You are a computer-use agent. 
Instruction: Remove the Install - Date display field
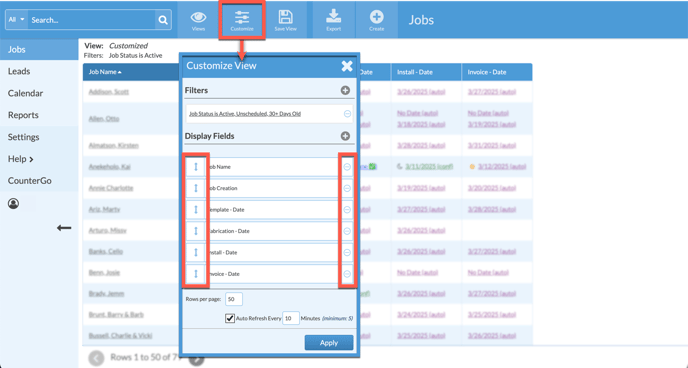point(347,252)
